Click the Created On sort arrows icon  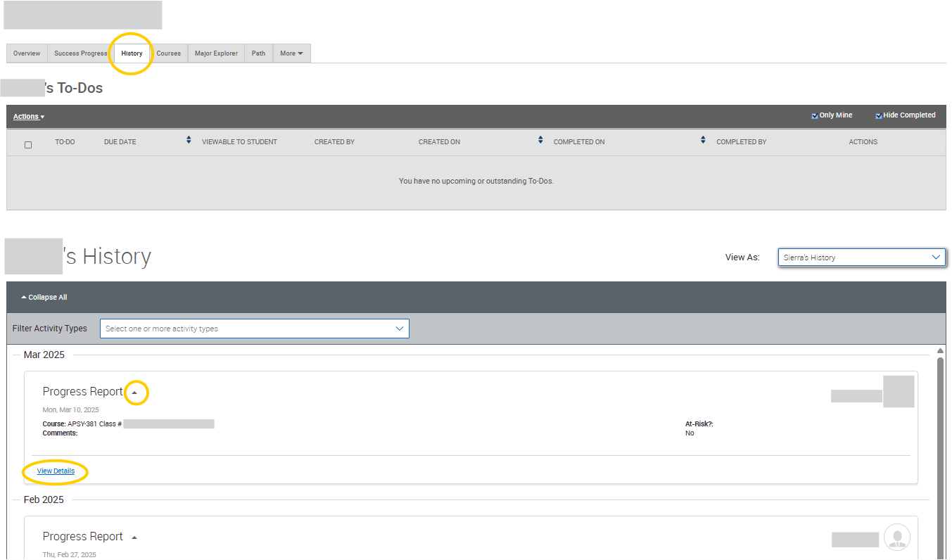540,141
